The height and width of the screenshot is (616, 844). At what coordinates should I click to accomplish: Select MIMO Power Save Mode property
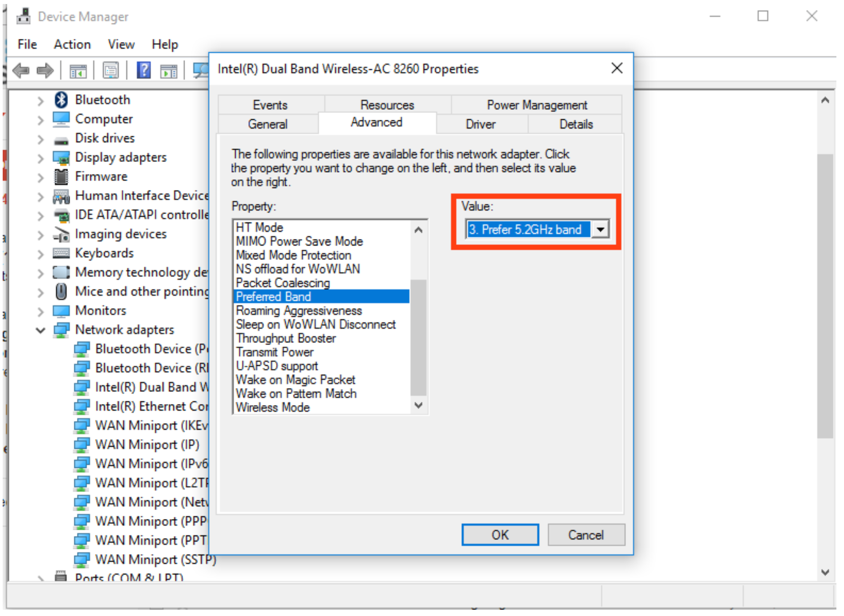click(x=321, y=241)
